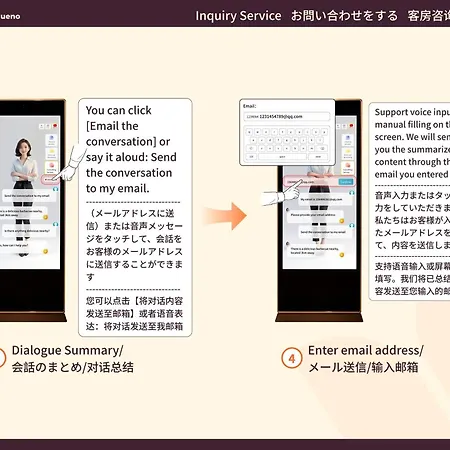Select the 'Is there anything delicious nearby?' chat bubble
Screen dimensions: 450x450
pyautogui.click(x=28, y=231)
